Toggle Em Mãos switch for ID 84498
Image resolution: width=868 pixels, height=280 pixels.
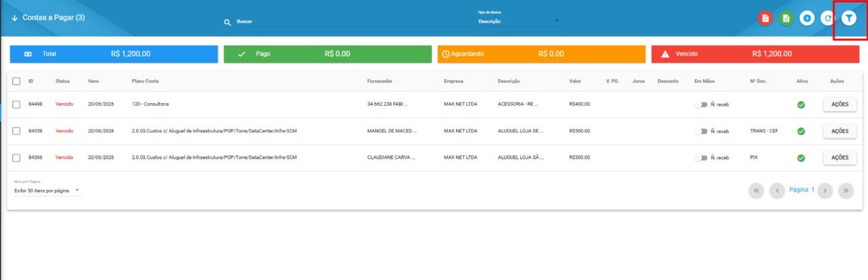tap(701, 104)
